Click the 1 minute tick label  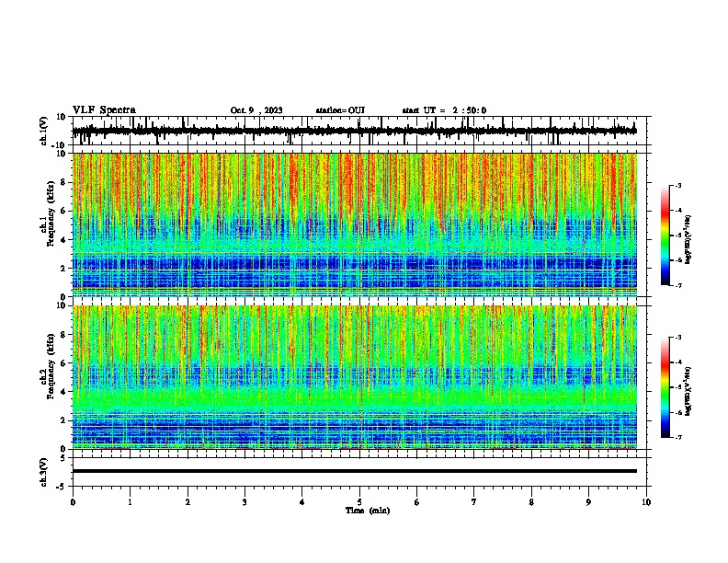(131, 502)
